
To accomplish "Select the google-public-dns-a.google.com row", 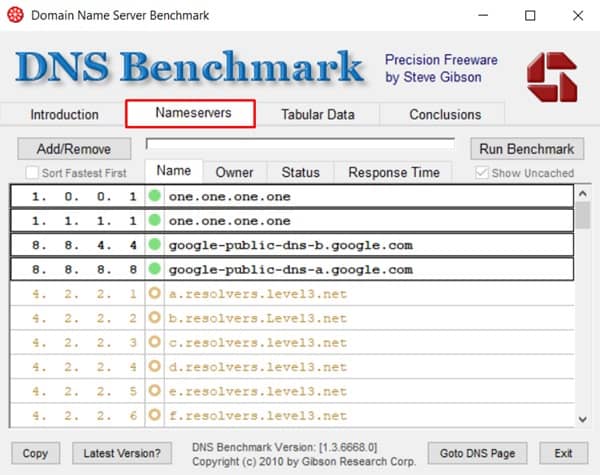I will (x=292, y=269).
